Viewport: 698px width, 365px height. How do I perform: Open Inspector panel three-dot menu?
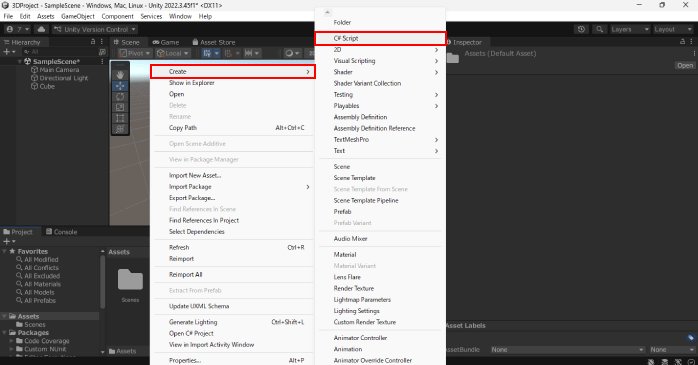coord(692,41)
